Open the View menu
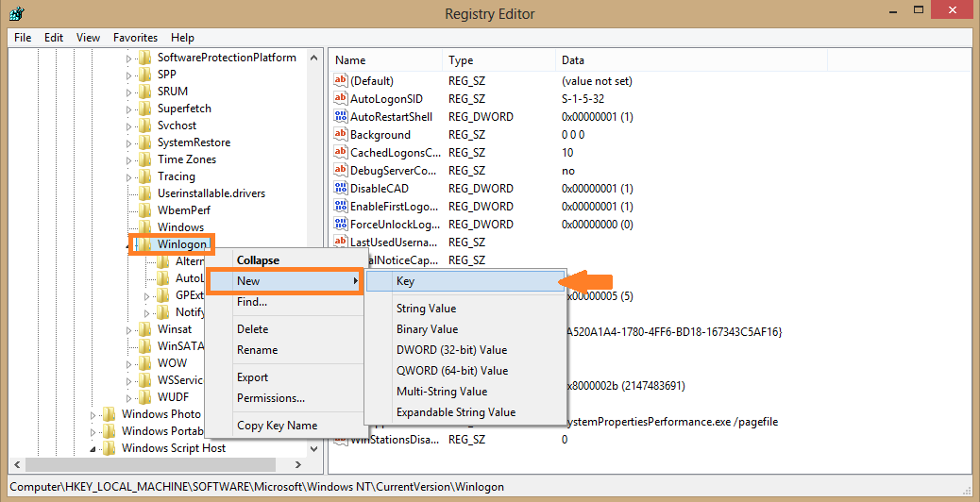Image resolution: width=980 pixels, height=502 pixels. click(88, 38)
